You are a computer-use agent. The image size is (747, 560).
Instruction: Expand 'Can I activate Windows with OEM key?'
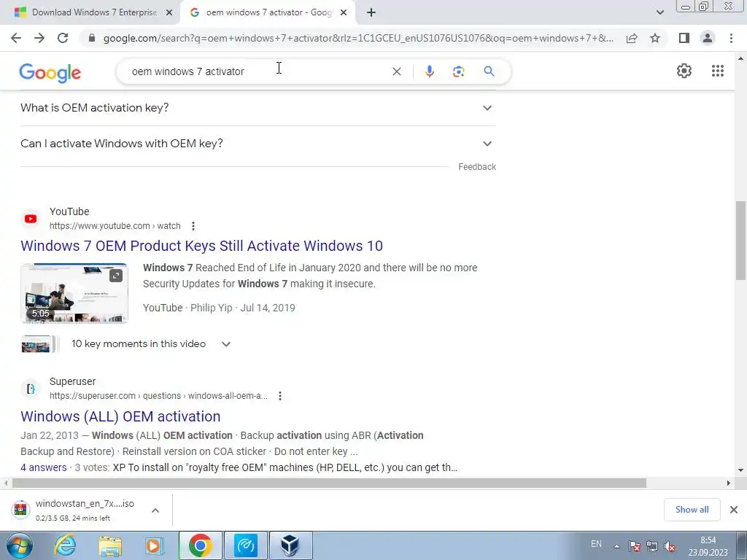click(x=258, y=144)
